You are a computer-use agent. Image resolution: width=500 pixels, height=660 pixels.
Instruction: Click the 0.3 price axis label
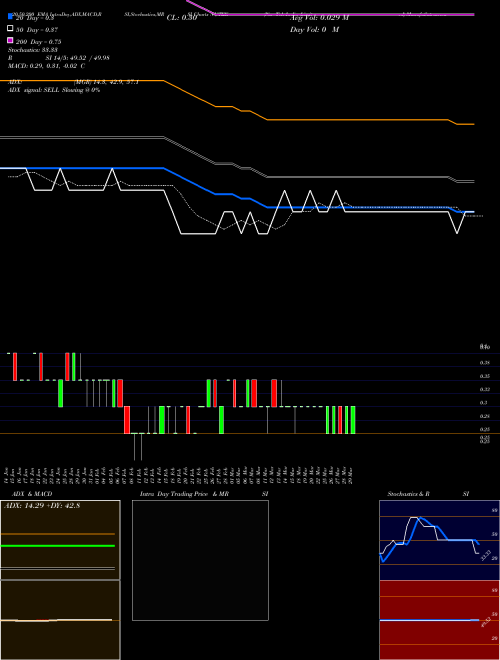pos(483,403)
